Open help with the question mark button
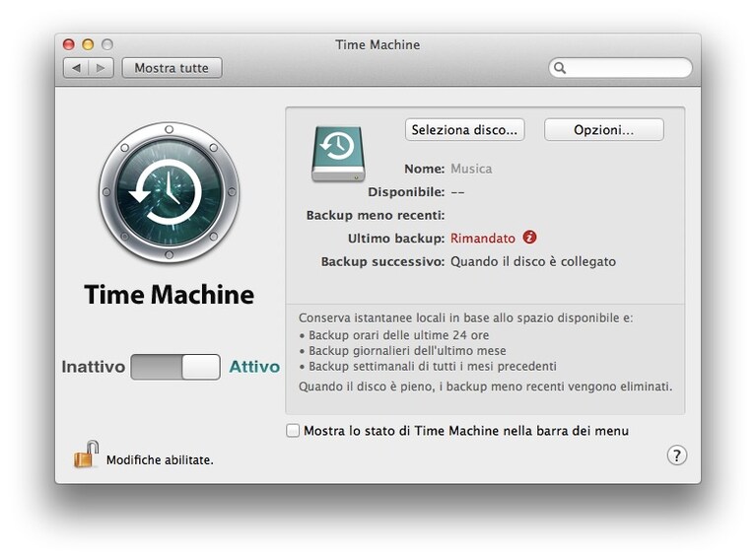The height and width of the screenshot is (560, 756). (677, 455)
